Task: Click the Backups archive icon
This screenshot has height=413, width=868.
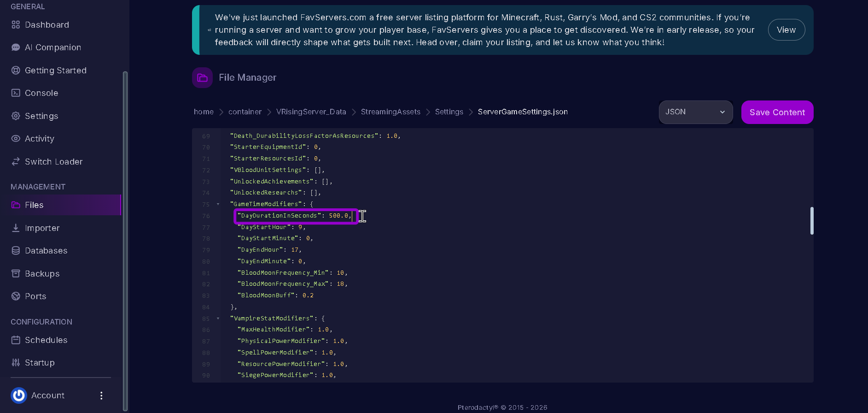Action: [x=16, y=274]
